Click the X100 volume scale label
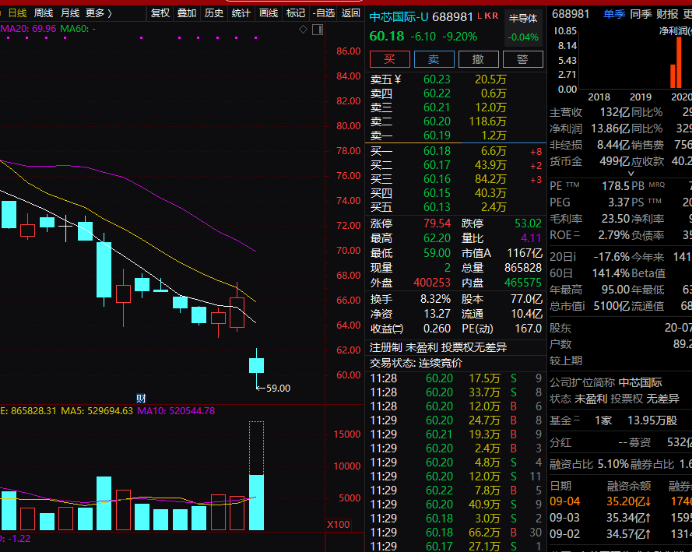Image resolution: width=693 pixels, height=552 pixels. pyautogui.click(x=339, y=525)
